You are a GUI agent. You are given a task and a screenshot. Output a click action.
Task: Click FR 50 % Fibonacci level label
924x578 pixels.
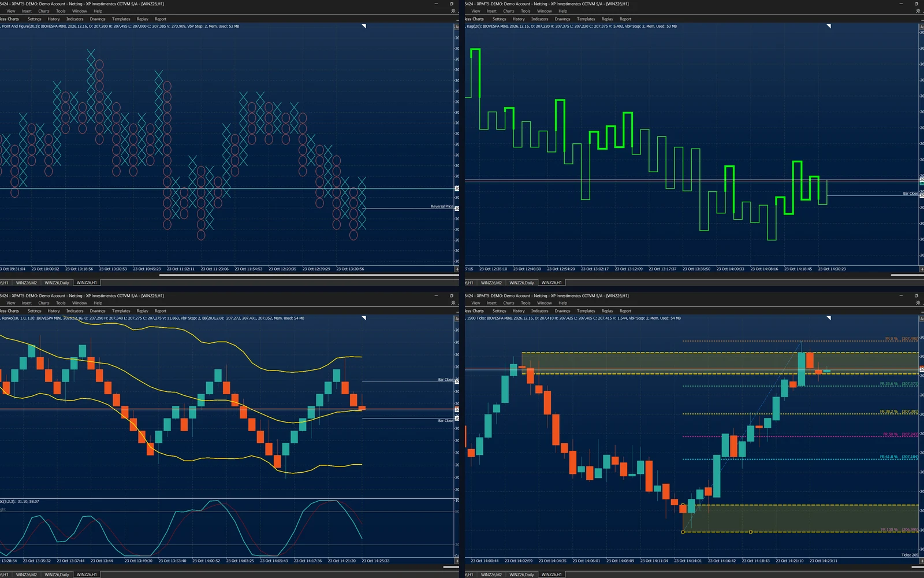click(900, 434)
